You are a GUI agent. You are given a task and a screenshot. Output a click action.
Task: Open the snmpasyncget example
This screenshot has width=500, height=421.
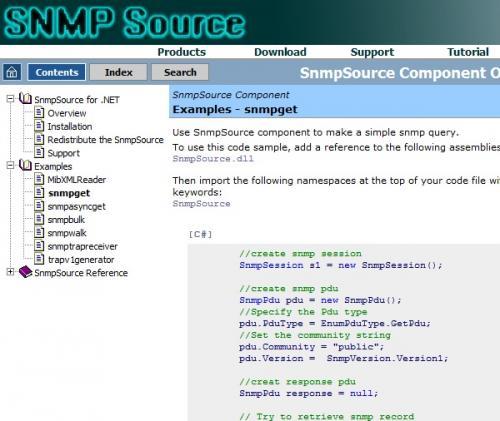[x=77, y=206]
